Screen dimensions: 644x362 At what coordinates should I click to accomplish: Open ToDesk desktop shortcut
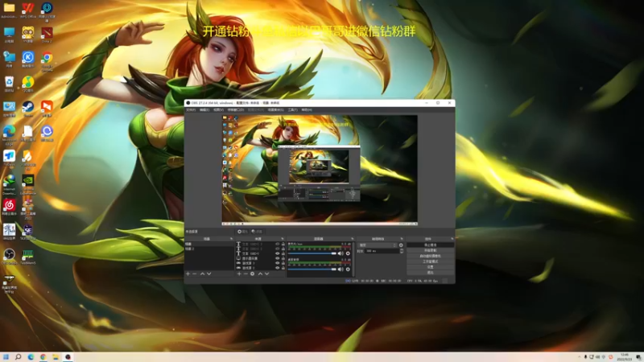tap(9, 158)
